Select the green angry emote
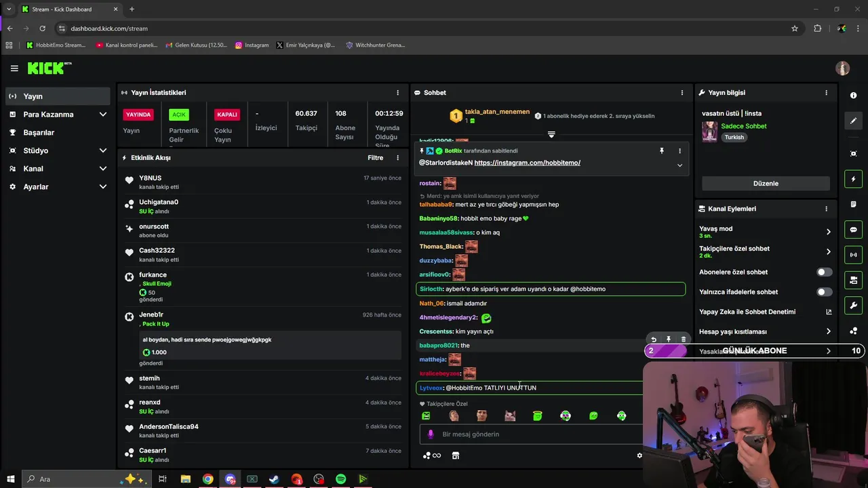 [x=426, y=416]
